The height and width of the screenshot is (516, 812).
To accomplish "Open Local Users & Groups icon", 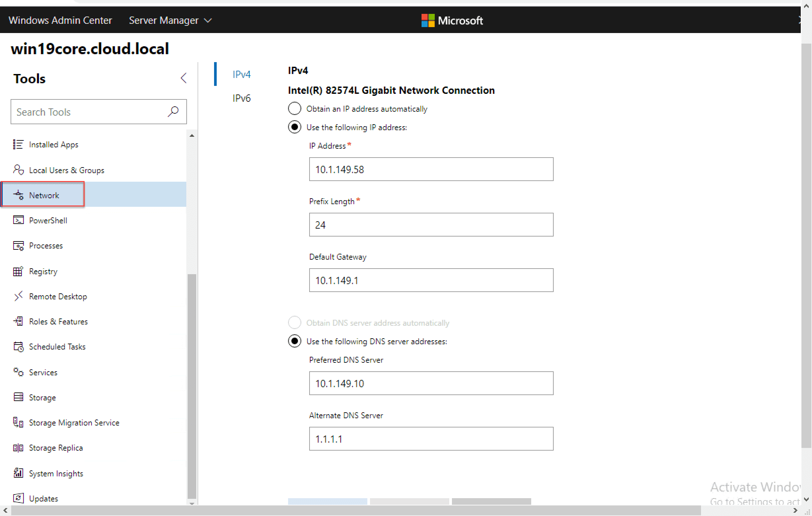I will pos(18,170).
